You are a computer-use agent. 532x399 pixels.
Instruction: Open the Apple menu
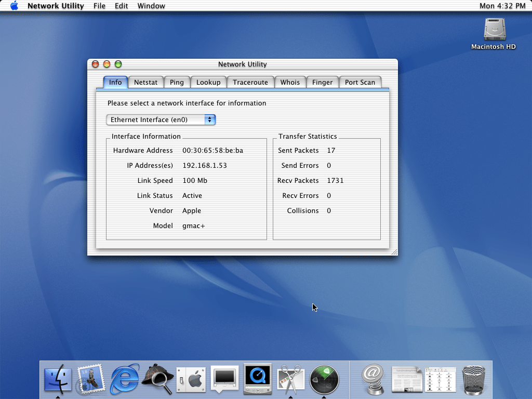pos(14,6)
